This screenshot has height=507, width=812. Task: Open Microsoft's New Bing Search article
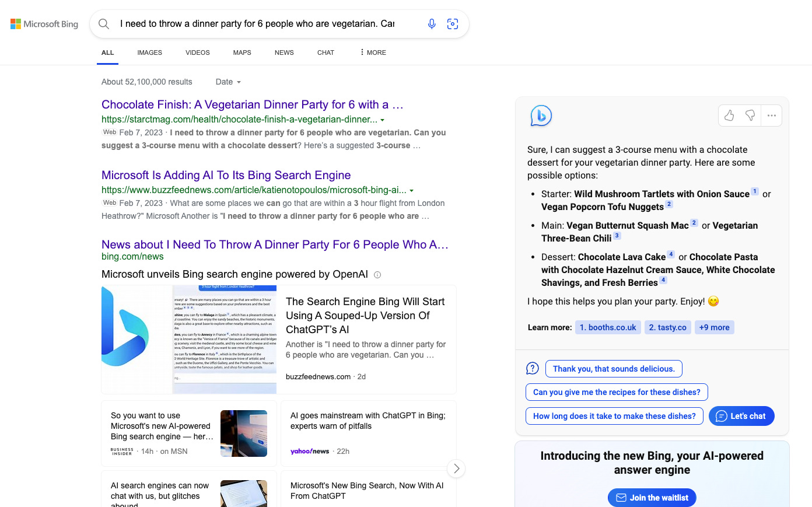tap(367, 491)
